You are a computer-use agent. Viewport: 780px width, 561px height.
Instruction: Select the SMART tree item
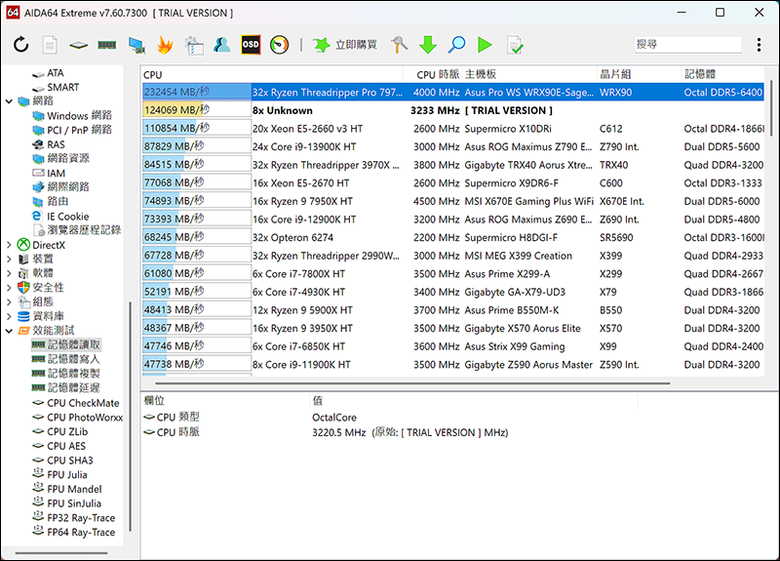tap(55, 88)
